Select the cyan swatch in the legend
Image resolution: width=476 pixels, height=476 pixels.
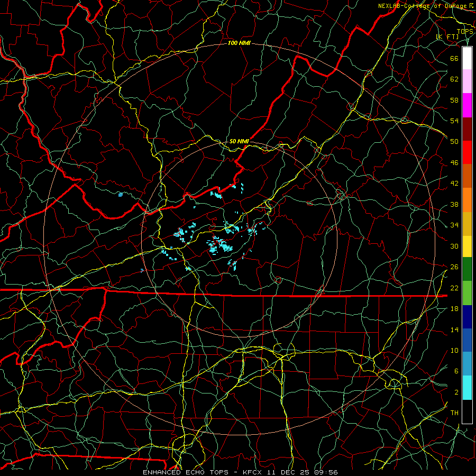point(467,388)
